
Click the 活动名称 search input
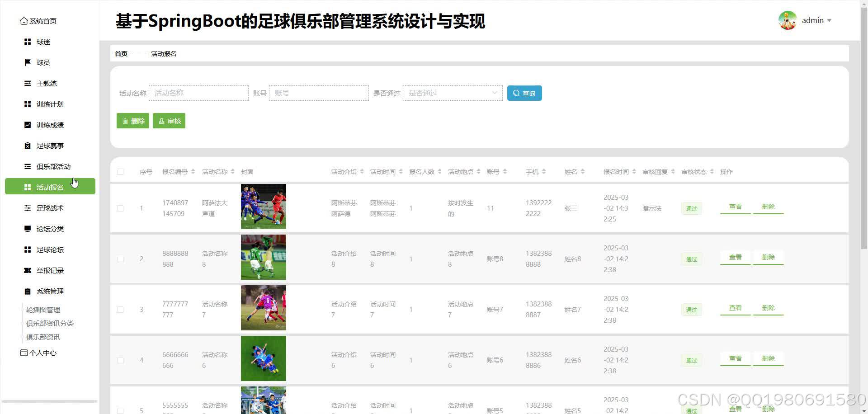pos(198,93)
